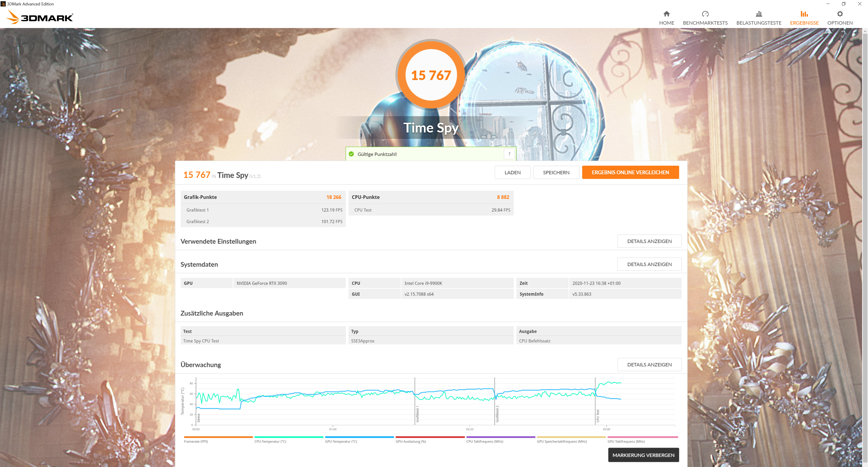Open Belastungsteste bar chart icon
The width and height of the screenshot is (868, 467).
point(759,14)
